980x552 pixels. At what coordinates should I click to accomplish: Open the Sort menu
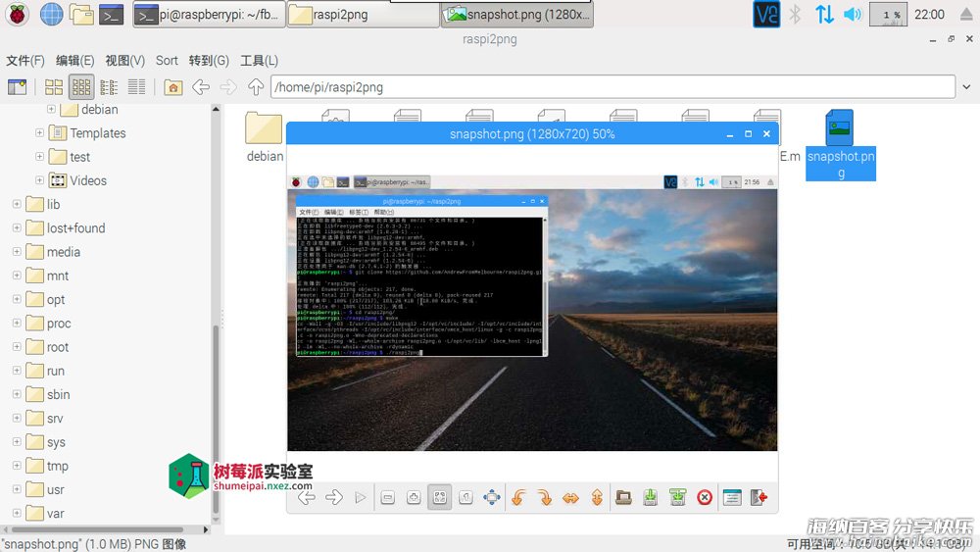click(167, 61)
